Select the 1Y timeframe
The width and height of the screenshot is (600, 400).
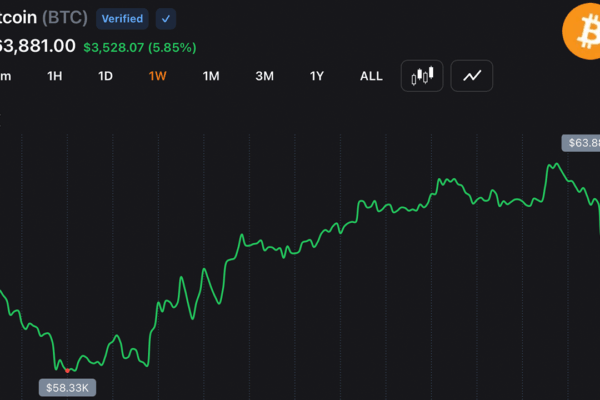pos(316,76)
